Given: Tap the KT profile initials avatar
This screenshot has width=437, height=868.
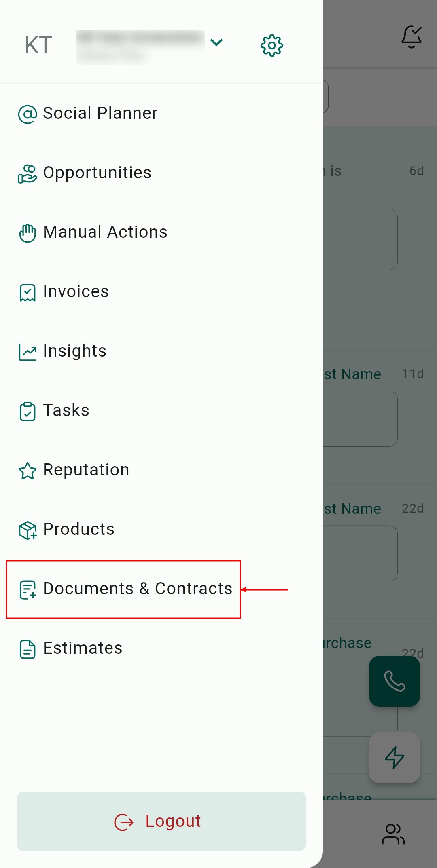Looking at the screenshot, I should [x=38, y=45].
